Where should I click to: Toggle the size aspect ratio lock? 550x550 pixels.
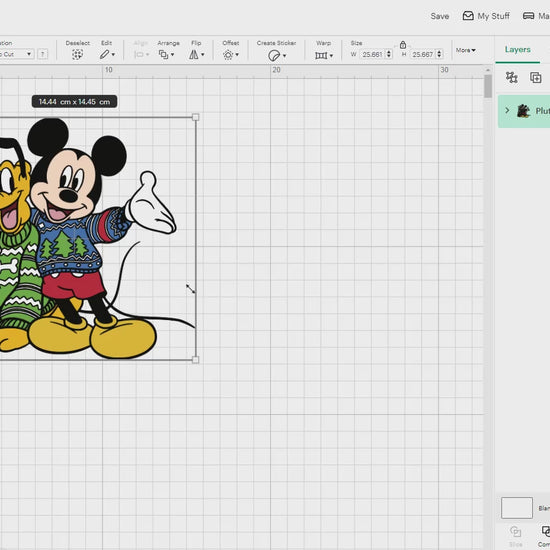pyautogui.click(x=403, y=45)
